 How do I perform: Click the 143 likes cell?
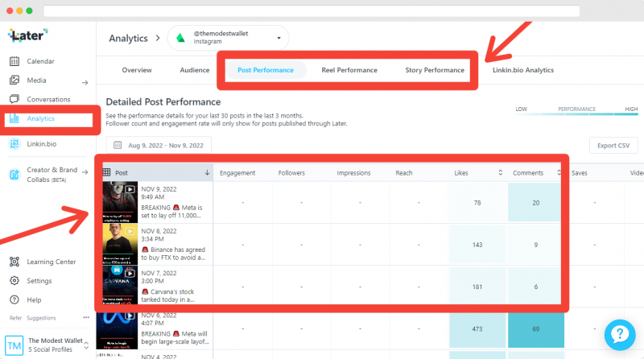pos(477,245)
